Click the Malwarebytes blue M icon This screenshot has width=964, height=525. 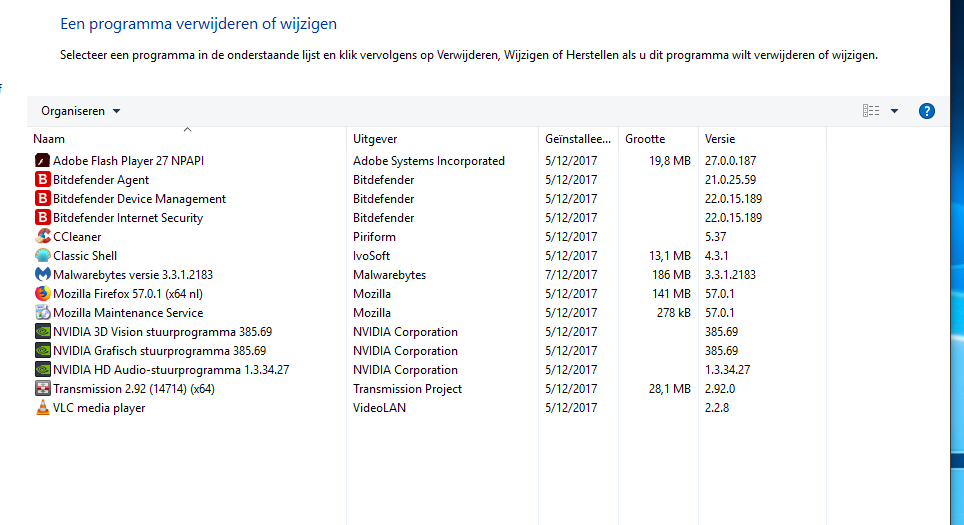(x=42, y=275)
